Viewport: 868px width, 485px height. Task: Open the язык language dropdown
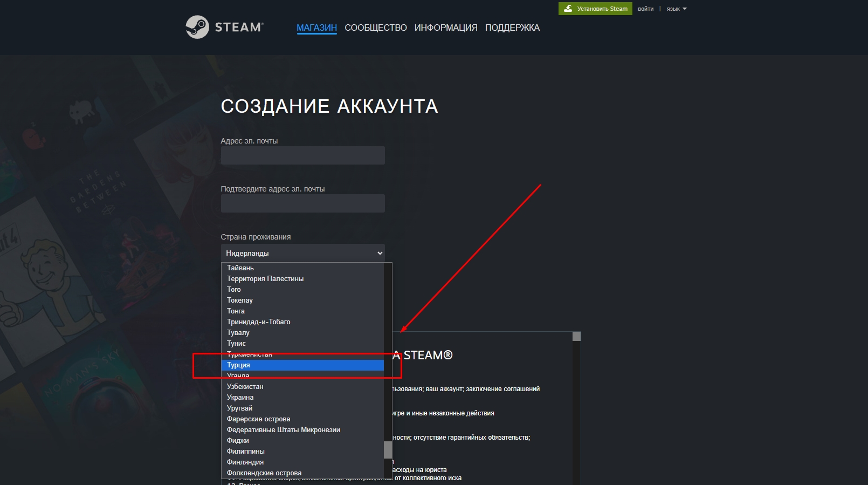coord(677,9)
